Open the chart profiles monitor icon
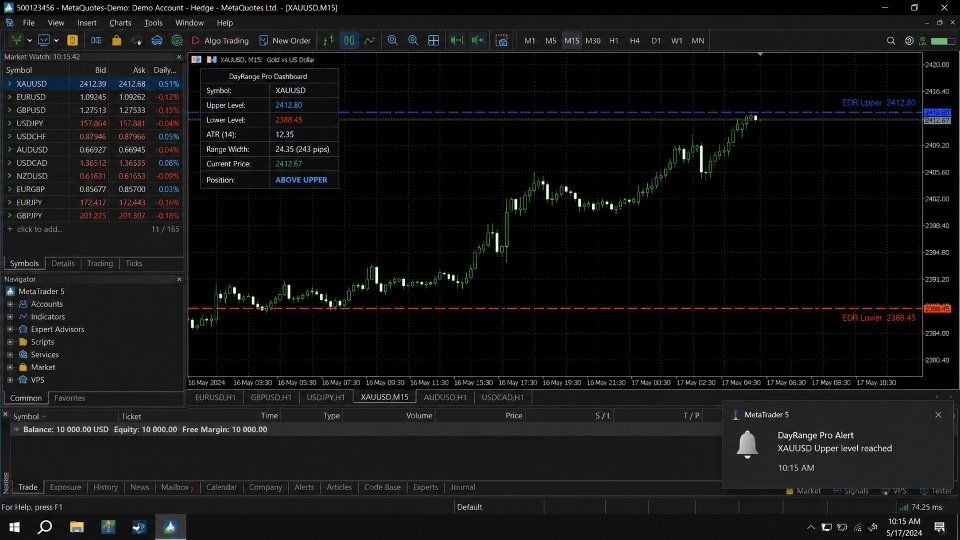Screen dimensions: 960x540 43,40
